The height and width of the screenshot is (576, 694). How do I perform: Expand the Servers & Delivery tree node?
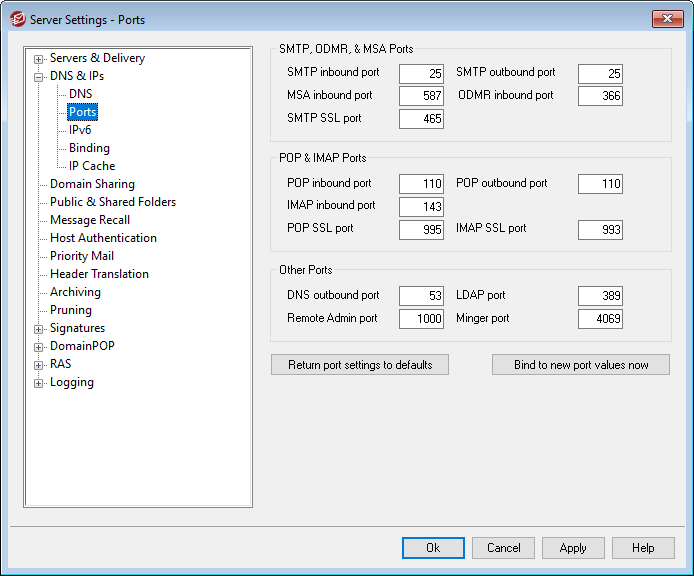[x=39, y=58]
